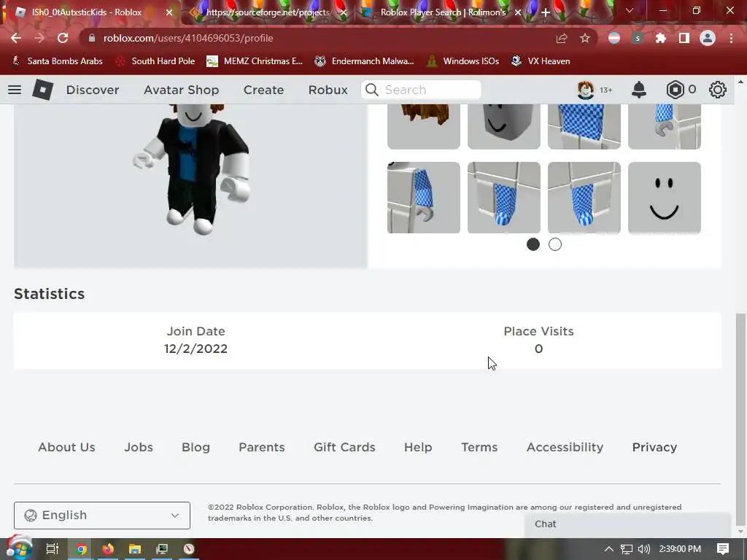Click the search magnifier icon

tap(372, 90)
